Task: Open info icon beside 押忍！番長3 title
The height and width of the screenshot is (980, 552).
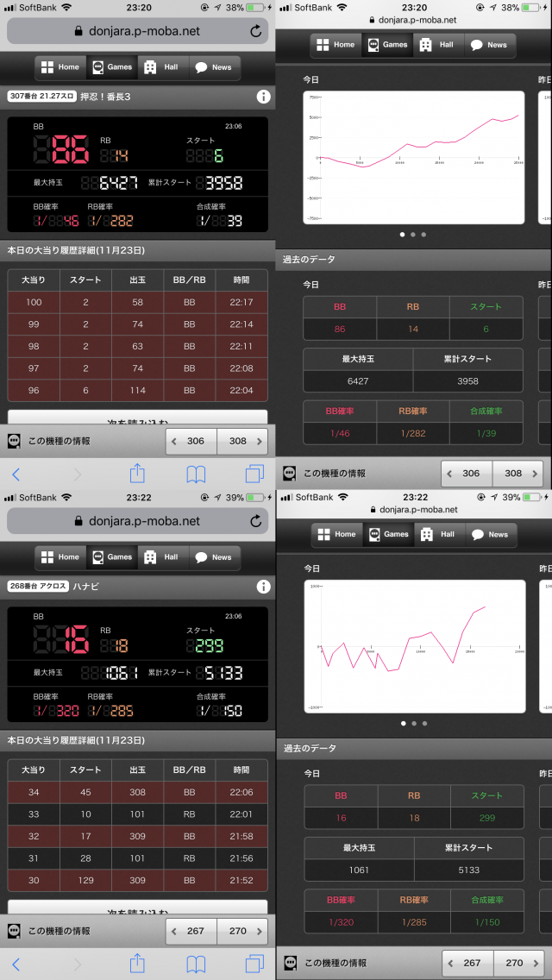Action: click(x=263, y=97)
